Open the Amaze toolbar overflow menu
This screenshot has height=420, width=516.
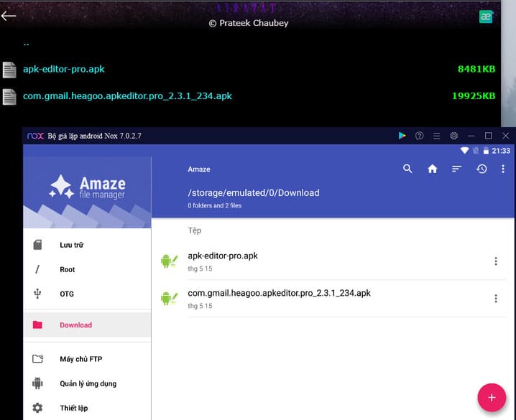[503, 169]
